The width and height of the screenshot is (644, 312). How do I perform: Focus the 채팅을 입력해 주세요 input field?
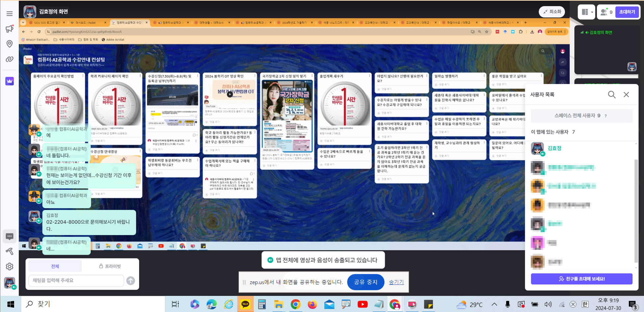76,280
